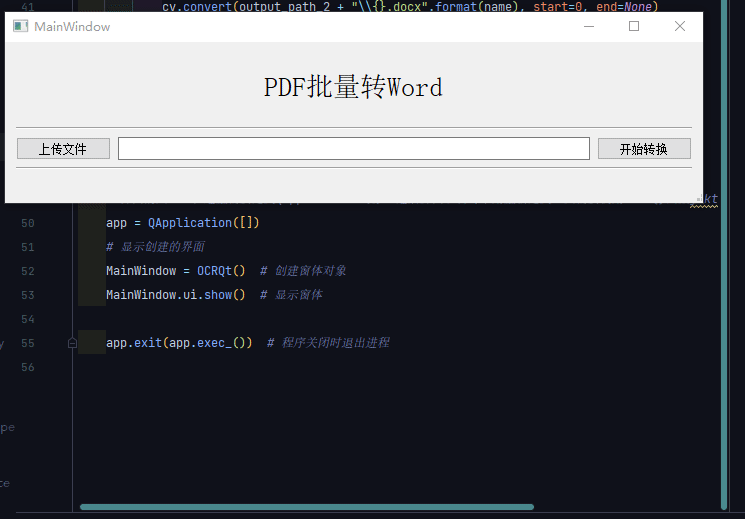
Task: Click the MainWindow title bar text
Action: [72, 26]
